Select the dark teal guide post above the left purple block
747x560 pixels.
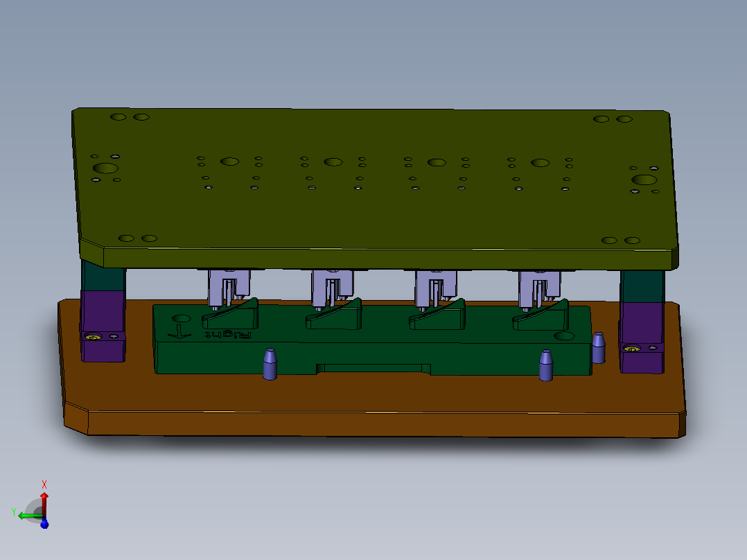pyautogui.click(x=103, y=275)
